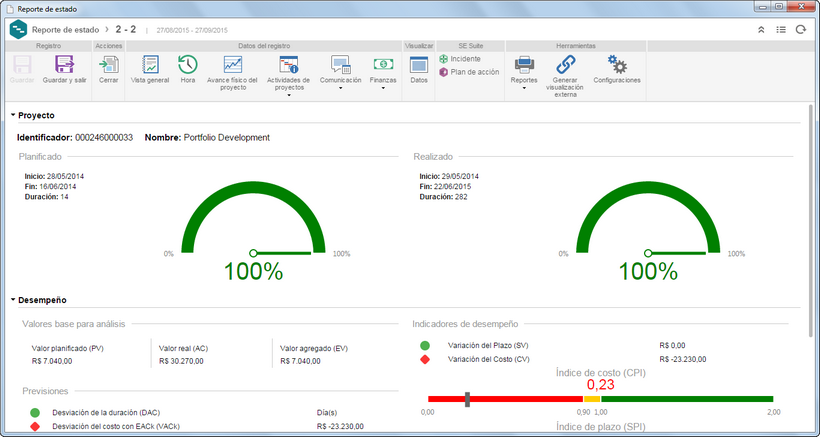This screenshot has width=820, height=437.
Task: Click Generar visualización externa link icon
Action: click(565, 65)
